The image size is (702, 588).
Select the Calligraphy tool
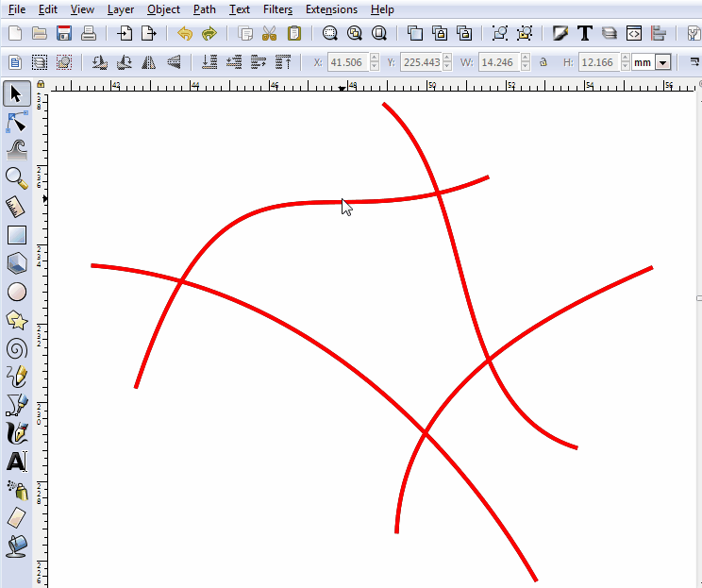[x=17, y=433]
